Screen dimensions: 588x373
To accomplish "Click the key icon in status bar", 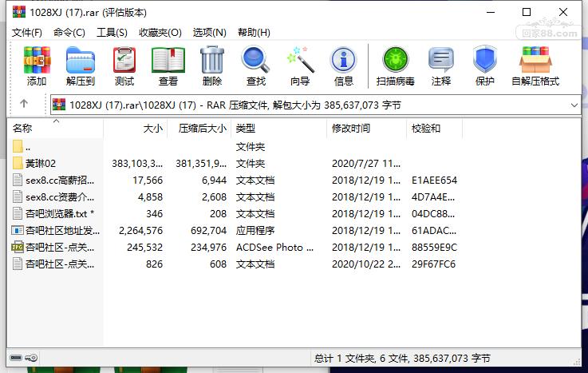I will (x=31, y=358).
